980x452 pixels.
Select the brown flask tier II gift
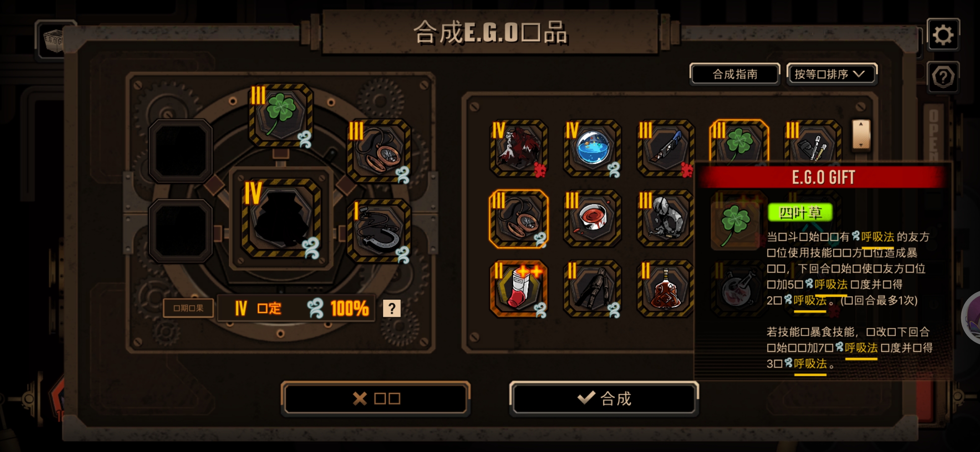(665, 289)
